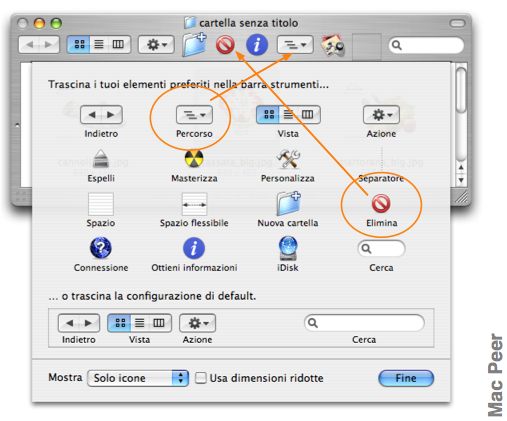The height and width of the screenshot is (421, 507).
Task: Click the Nuova cartella icon in sheet
Action: (289, 203)
